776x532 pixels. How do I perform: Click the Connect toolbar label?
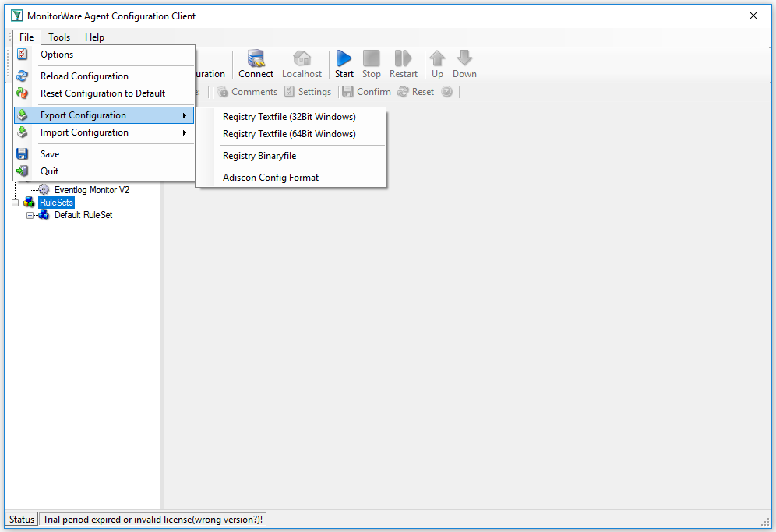[x=256, y=74]
